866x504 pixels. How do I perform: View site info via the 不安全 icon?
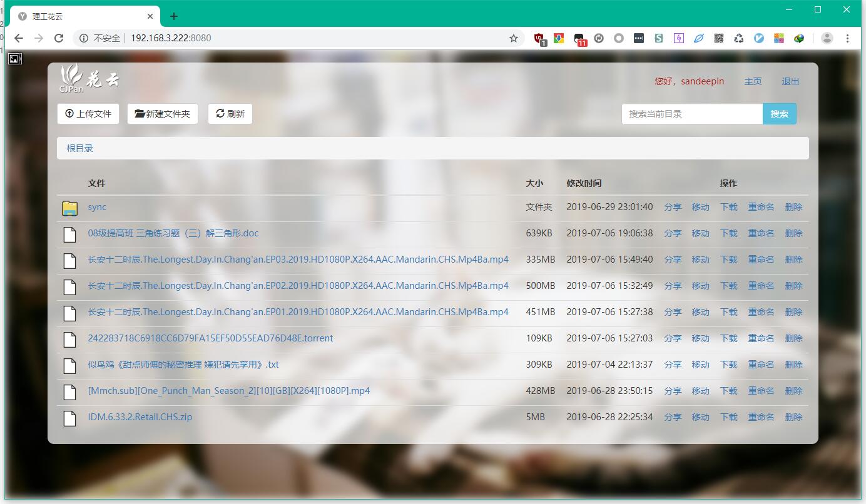coord(84,38)
